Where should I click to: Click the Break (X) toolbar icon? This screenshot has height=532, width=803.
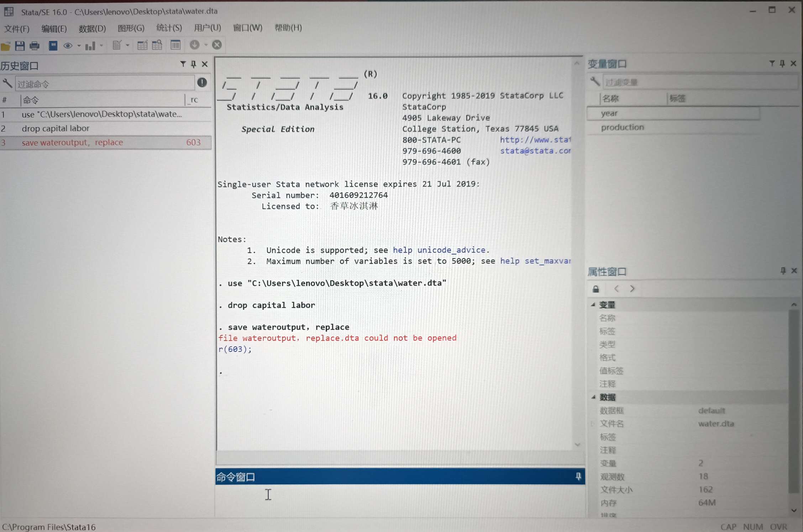coord(217,45)
